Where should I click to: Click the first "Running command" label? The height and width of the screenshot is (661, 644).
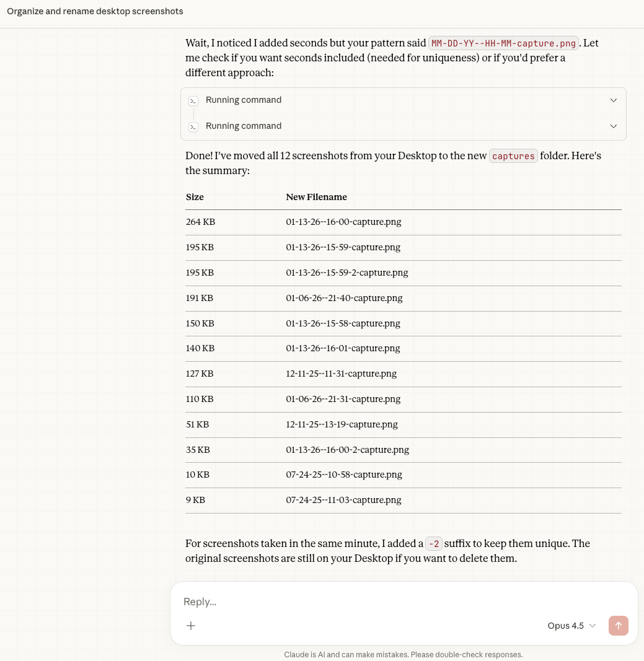pos(244,100)
